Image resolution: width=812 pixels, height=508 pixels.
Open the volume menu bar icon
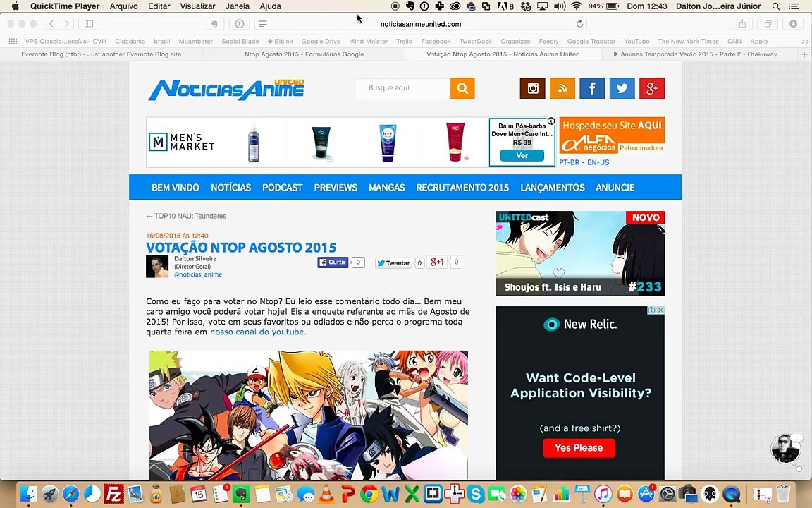pos(559,6)
